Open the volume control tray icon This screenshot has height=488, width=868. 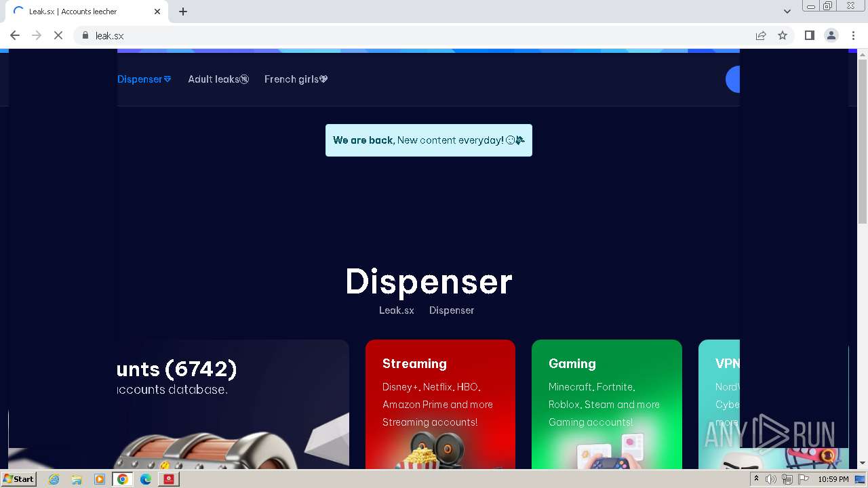click(771, 479)
